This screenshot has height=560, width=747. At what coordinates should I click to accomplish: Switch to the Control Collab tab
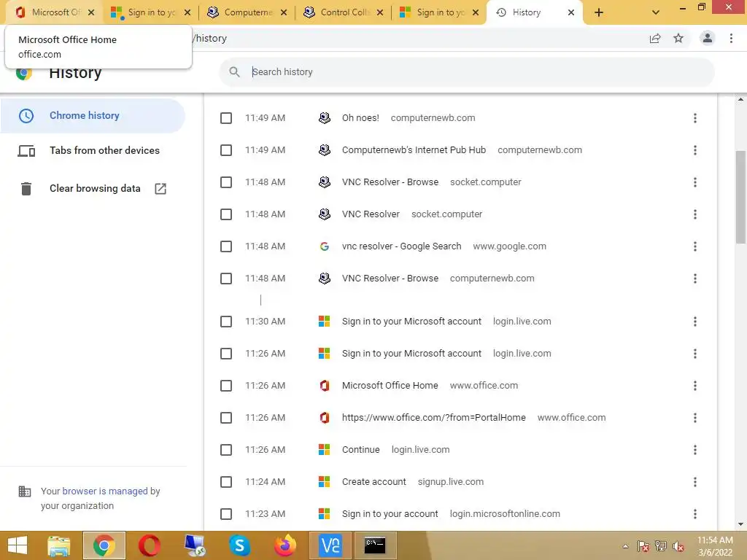pyautogui.click(x=343, y=12)
